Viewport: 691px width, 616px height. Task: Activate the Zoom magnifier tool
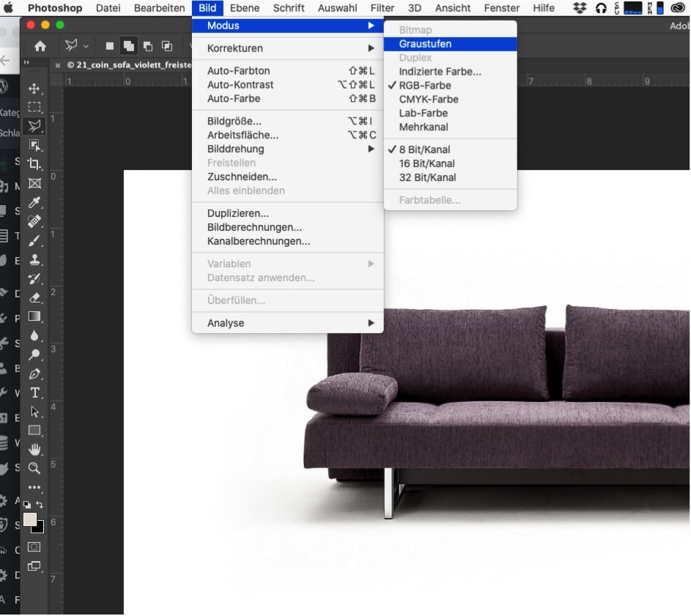pyautogui.click(x=34, y=468)
